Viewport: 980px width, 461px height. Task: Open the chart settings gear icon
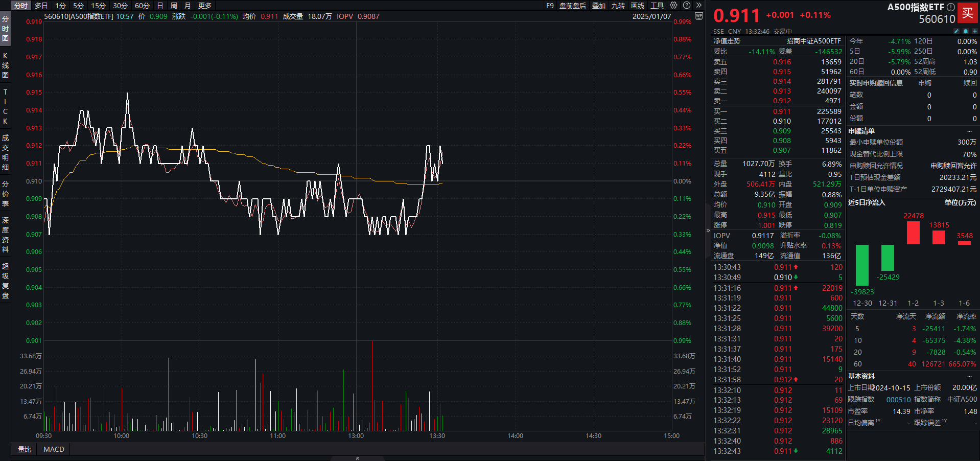pyautogui.click(x=673, y=5)
